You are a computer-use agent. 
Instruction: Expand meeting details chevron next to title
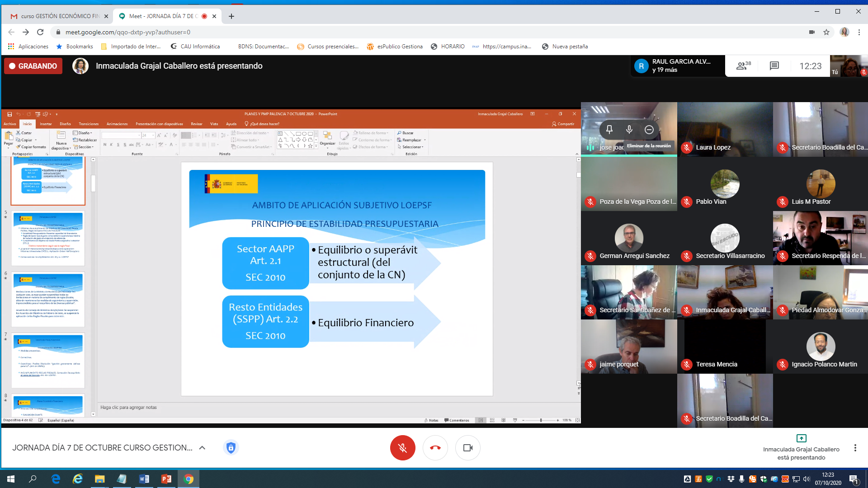click(x=202, y=448)
